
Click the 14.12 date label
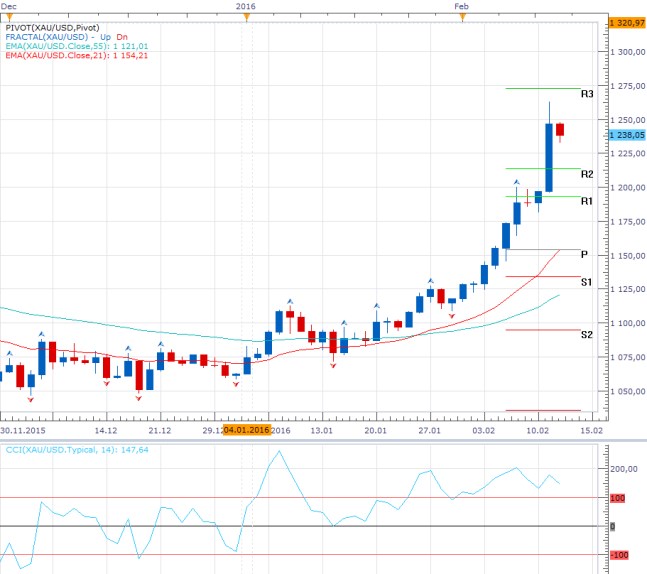pyautogui.click(x=106, y=430)
